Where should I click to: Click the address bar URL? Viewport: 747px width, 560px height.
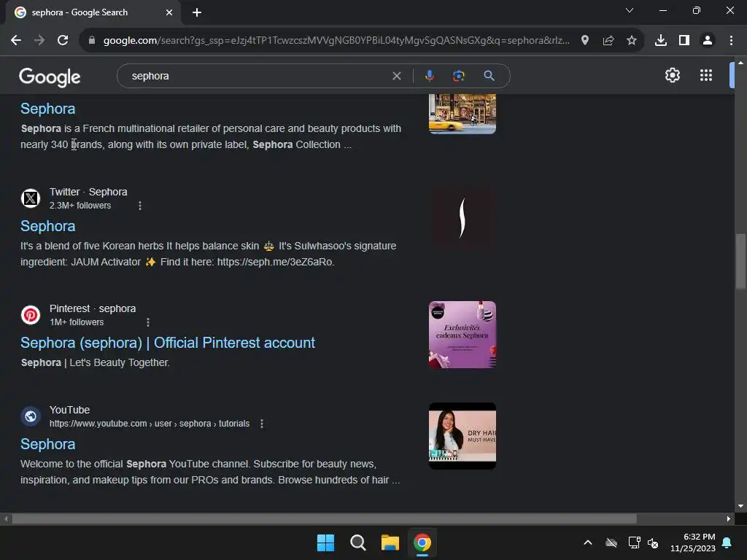pyautogui.click(x=336, y=41)
